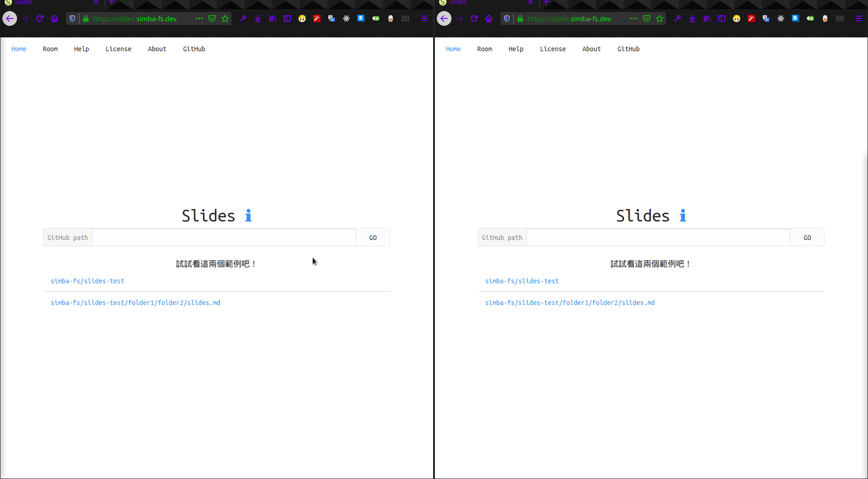868x479 pixels.
Task: Open folder2/slides.md example link in right window
Action: pyautogui.click(x=570, y=303)
